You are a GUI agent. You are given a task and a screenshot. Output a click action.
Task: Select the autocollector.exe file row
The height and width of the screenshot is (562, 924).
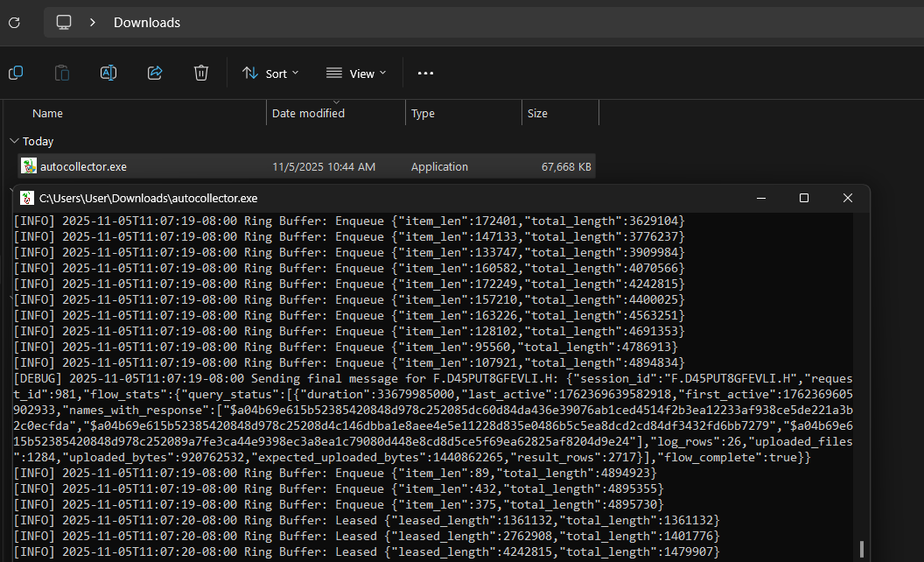83,166
